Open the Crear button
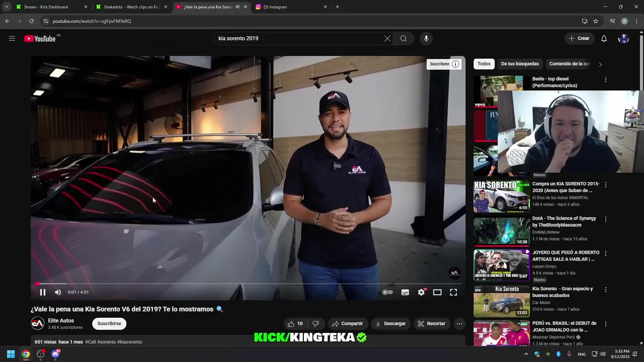The height and width of the screenshot is (362, 644). pyautogui.click(x=579, y=39)
